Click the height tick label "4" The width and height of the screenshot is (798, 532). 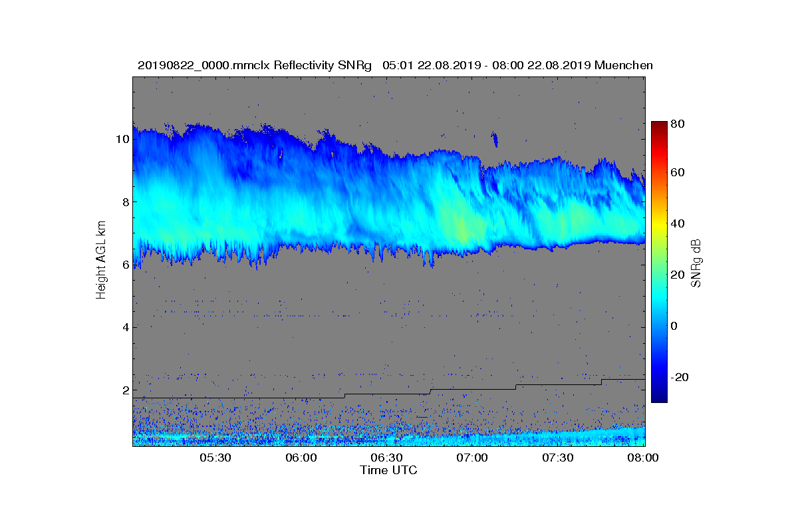[x=125, y=327]
